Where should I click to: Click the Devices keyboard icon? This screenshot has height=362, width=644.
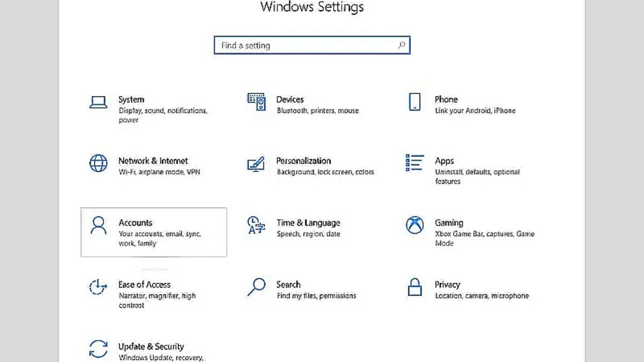(256, 102)
